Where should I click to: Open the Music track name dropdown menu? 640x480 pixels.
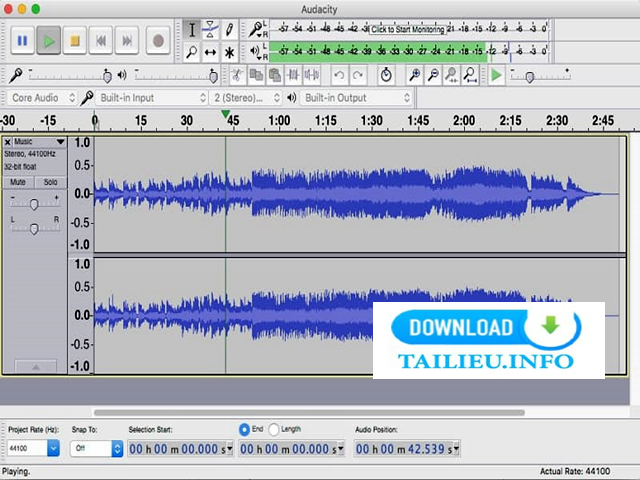[39, 142]
